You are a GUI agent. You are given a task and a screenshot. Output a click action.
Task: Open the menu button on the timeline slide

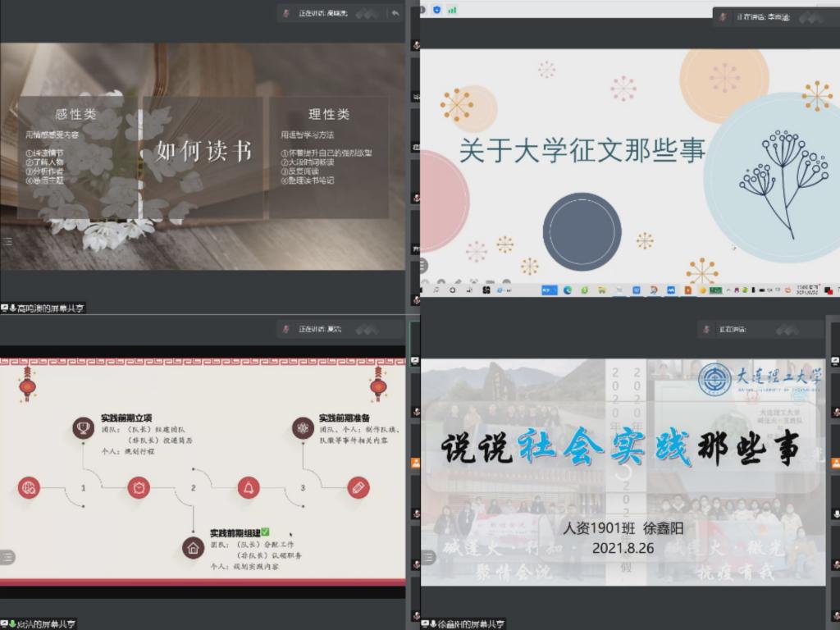(7, 557)
